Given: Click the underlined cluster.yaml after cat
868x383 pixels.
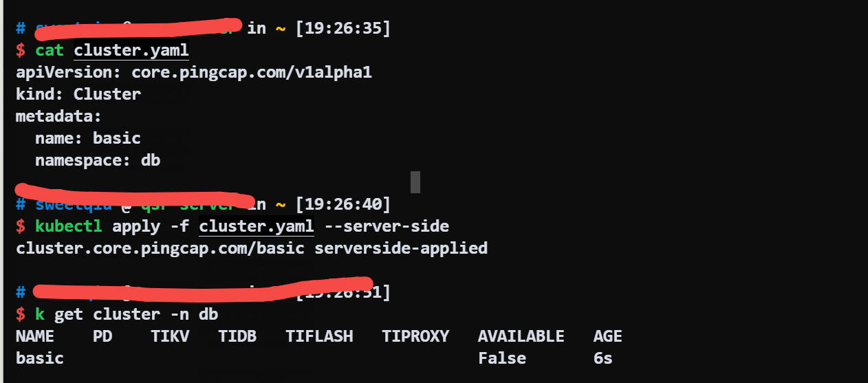Looking at the screenshot, I should 131,50.
